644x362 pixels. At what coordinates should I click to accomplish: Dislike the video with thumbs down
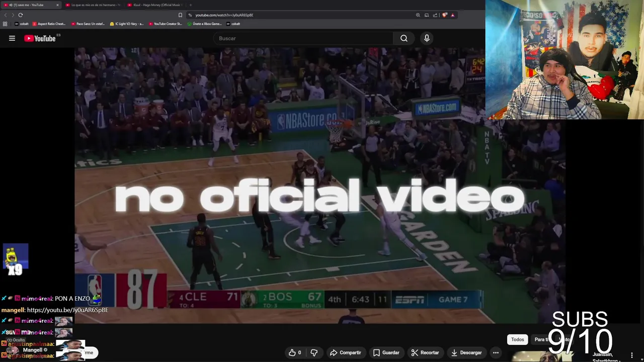[314, 352]
